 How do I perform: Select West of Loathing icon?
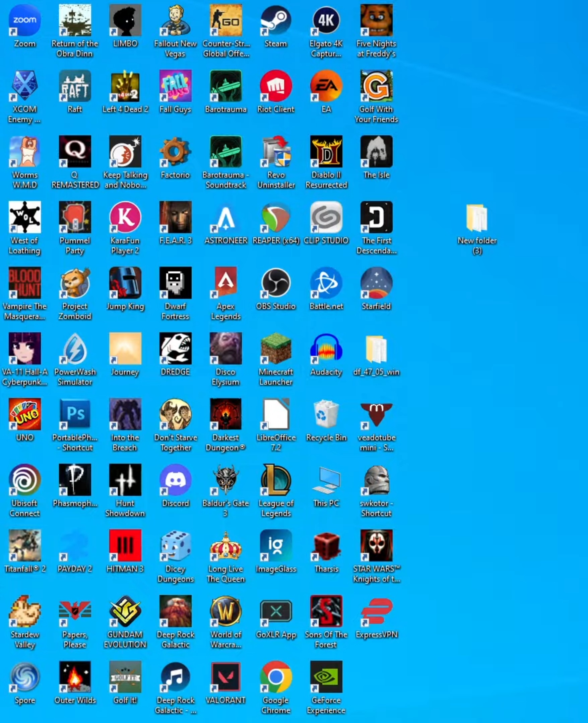(25, 217)
